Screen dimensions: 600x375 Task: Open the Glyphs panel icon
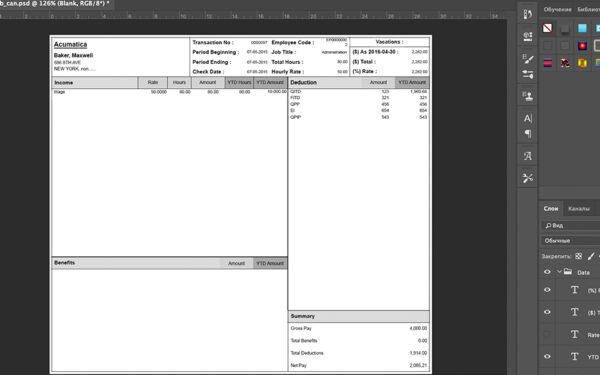[x=528, y=156]
